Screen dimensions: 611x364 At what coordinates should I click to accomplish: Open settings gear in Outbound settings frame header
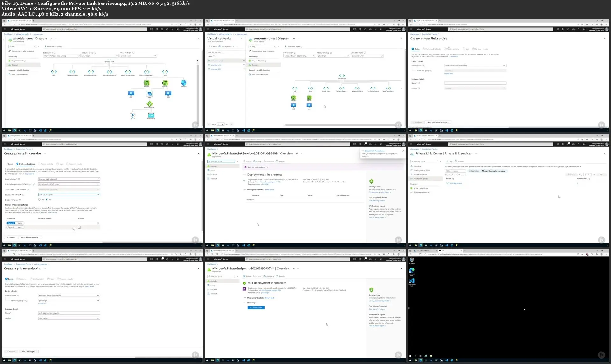pyautogui.click(x=167, y=144)
